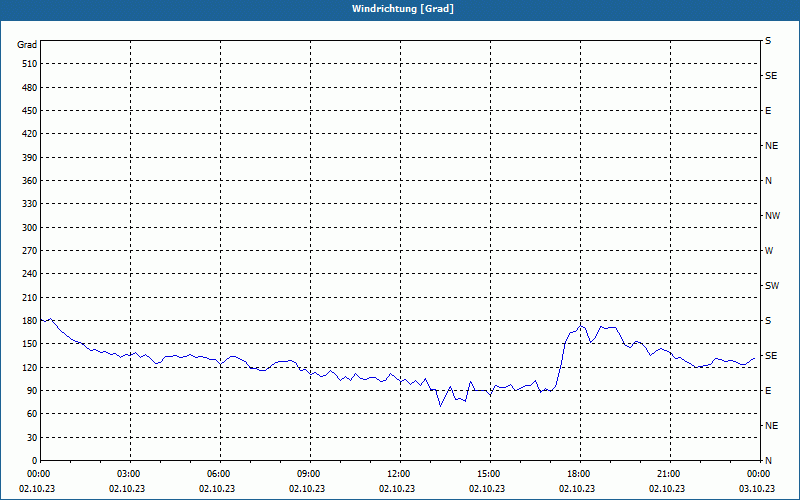Select the 120 y-axis value
The height and width of the screenshot is (500, 800).
30,367
